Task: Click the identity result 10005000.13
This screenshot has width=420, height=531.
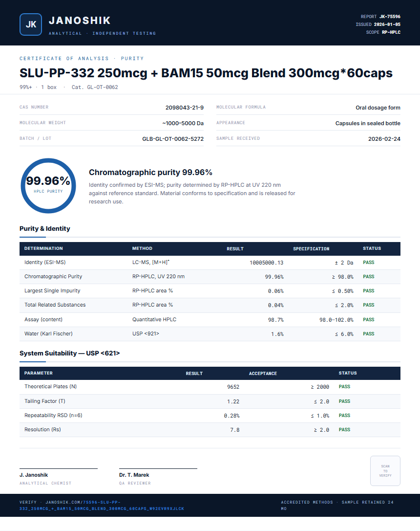Action: 267,263
